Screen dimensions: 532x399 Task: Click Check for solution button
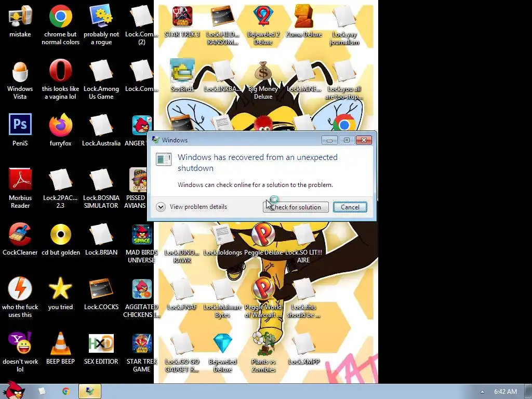click(296, 207)
